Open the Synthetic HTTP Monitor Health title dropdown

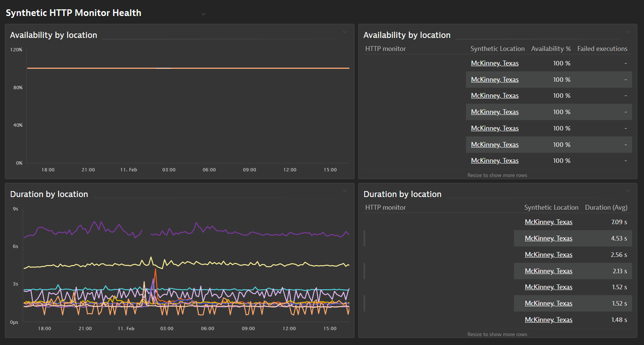204,14
